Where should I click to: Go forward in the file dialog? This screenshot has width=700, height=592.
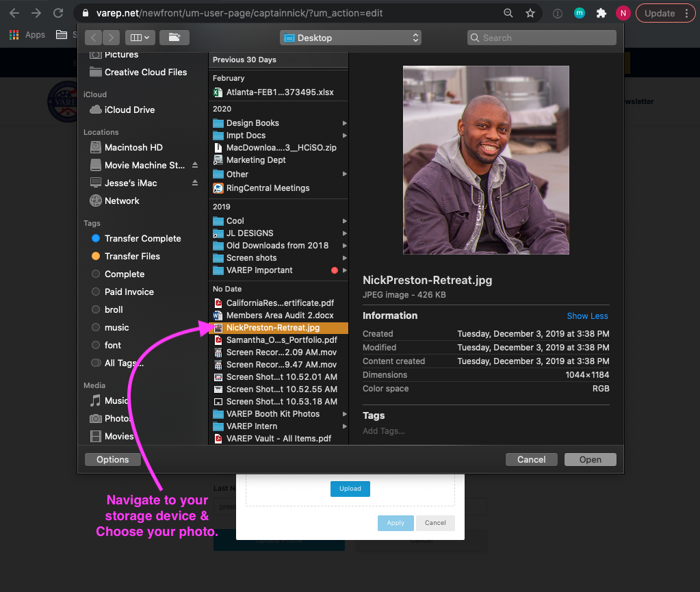tap(111, 38)
